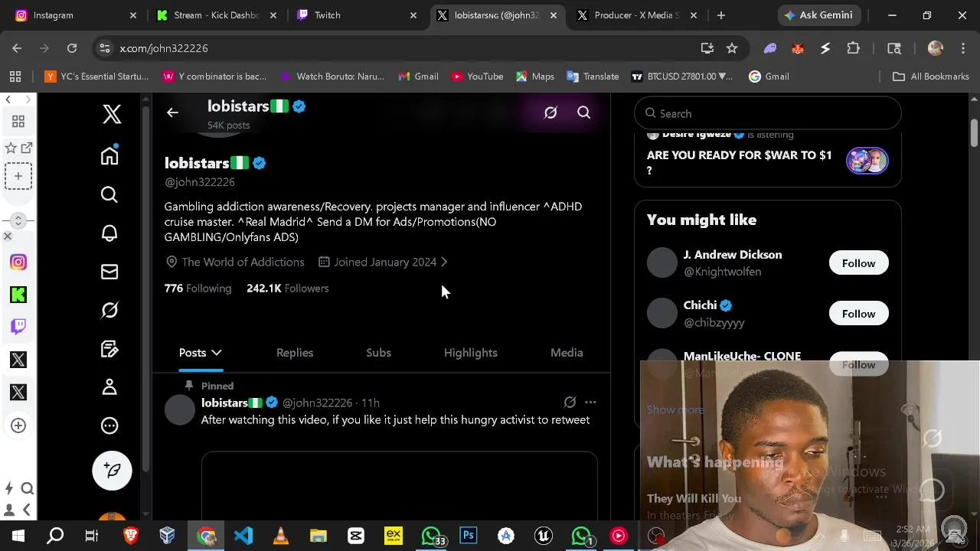
Task: Open the Posts sorting dropdown chevron
Action: 217,353
